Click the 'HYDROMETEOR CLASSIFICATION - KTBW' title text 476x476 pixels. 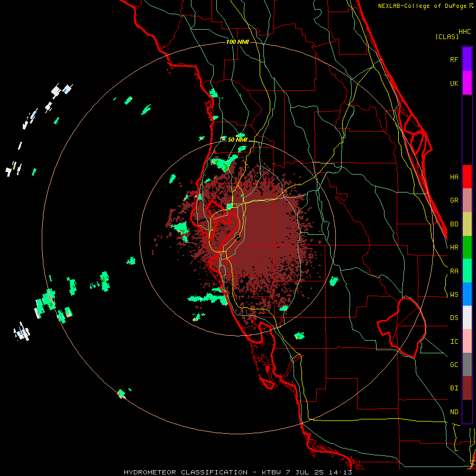(202, 472)
